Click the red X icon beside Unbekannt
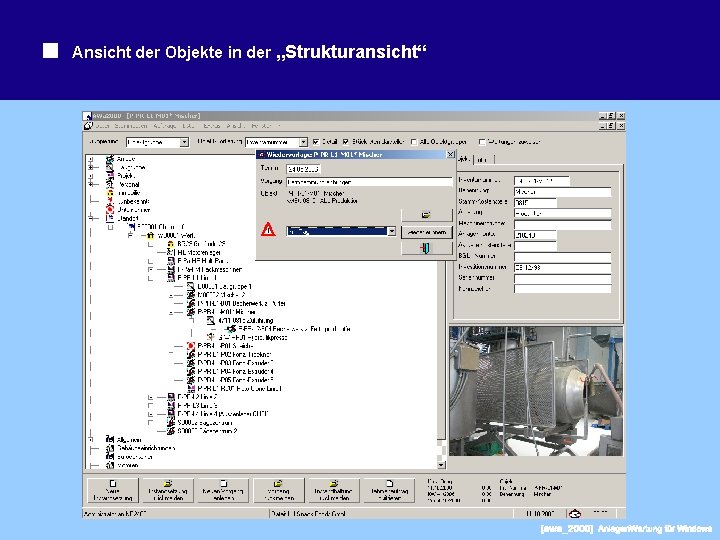720x540 pixels. (110, 201)
